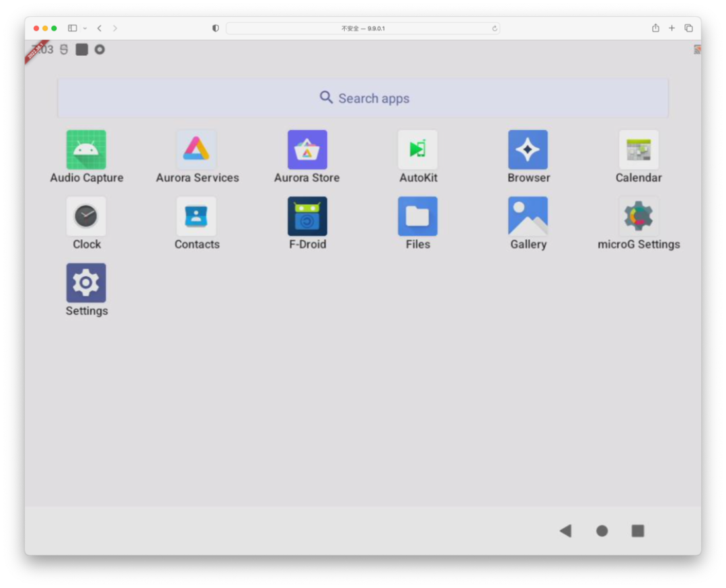Image resolution: width=726 pixels, height=588 pixels.
Task: Go forward in Safari history
Action: click(115, 28)
